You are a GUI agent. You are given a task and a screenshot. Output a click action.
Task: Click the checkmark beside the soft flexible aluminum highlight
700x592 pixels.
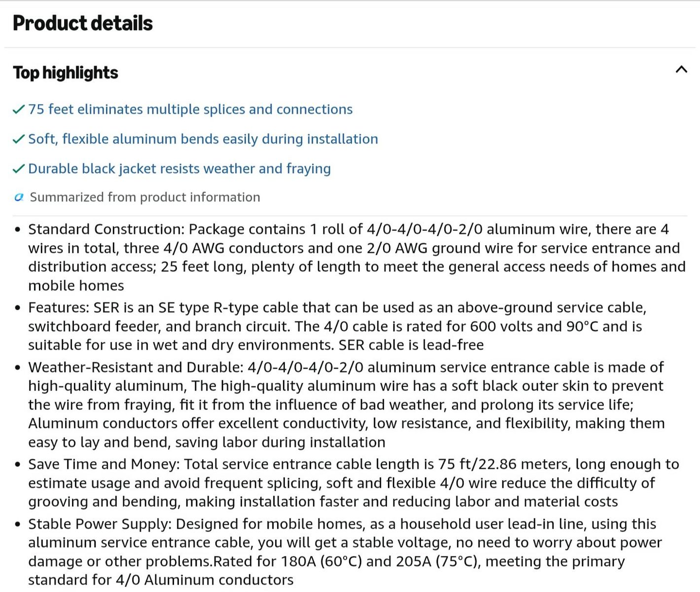pos(19,139)
